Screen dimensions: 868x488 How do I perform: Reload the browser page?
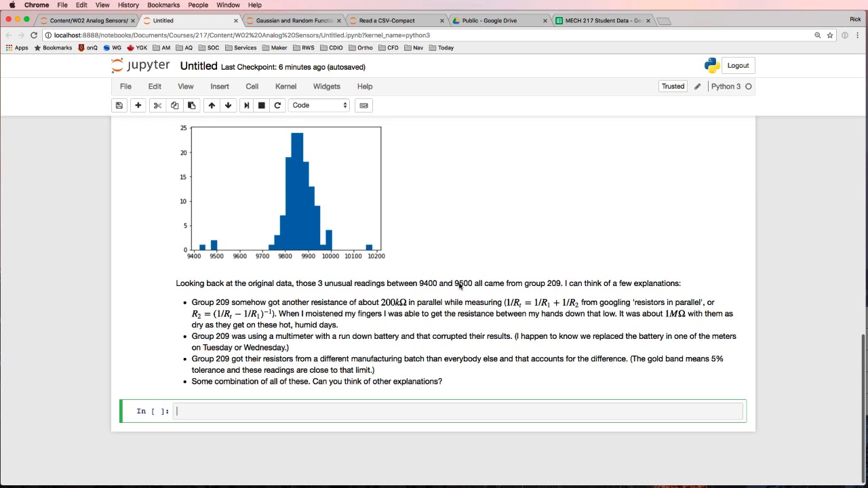pyautogui.click(x=34, y=35)
